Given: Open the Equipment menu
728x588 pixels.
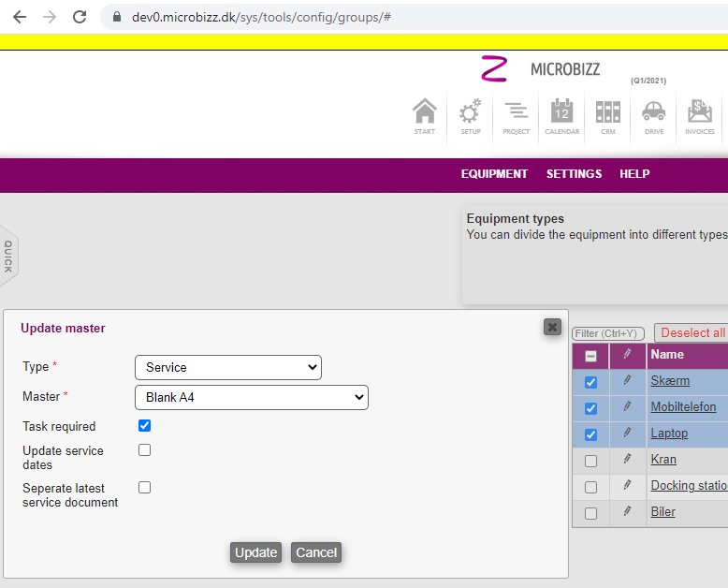Looking at the screenshot, I should 494,174.
